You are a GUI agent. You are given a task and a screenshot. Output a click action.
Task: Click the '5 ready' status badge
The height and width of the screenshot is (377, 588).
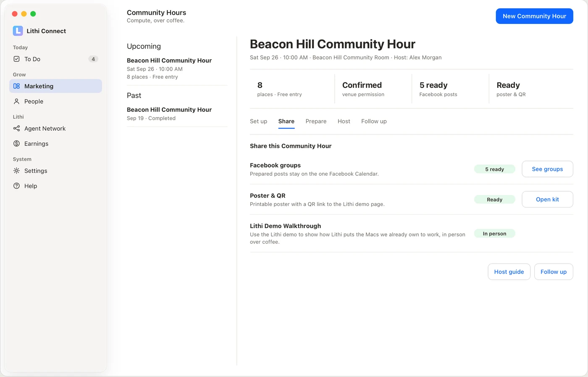(x=494, y=169)
